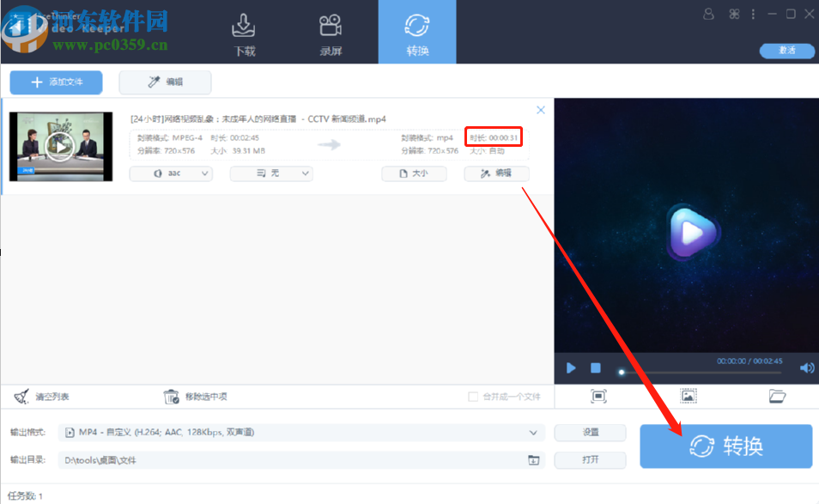Image resolution: width=819 pixels, height=504 pixels.
Task: Open the three-dot menu in title bar
Action: pos(752,13)
